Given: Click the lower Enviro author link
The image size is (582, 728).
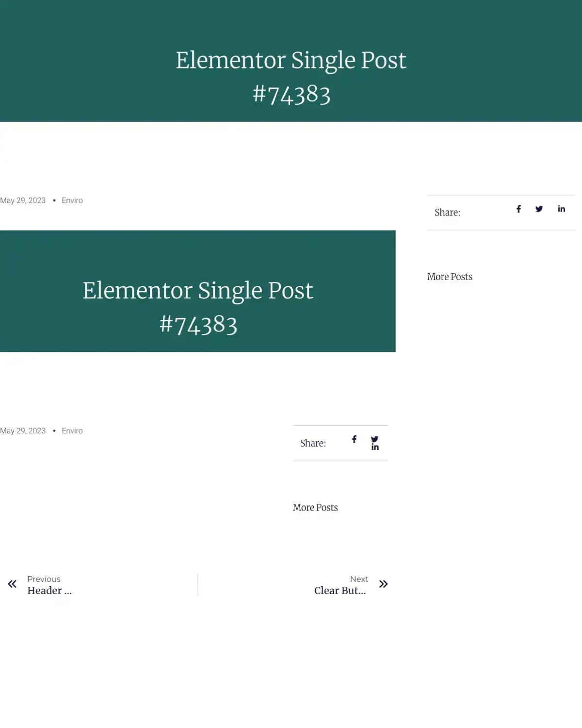Looking at the screenshot, I should [72, 431].
